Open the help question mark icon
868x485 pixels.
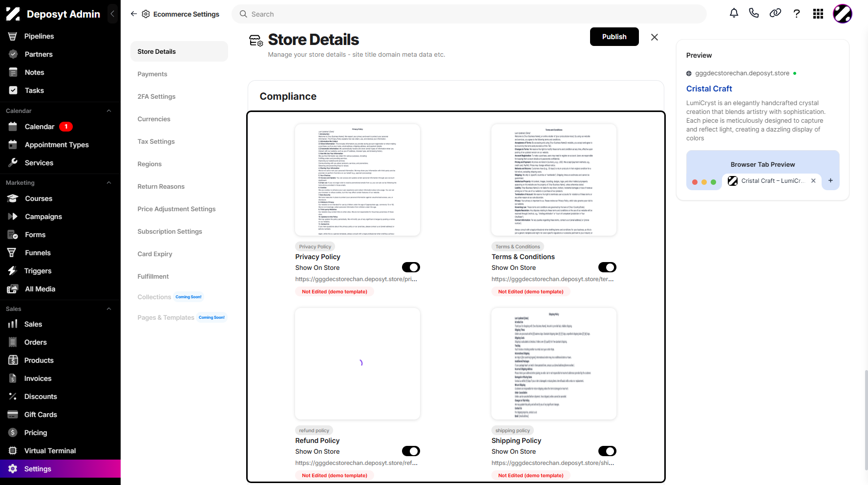797,14
